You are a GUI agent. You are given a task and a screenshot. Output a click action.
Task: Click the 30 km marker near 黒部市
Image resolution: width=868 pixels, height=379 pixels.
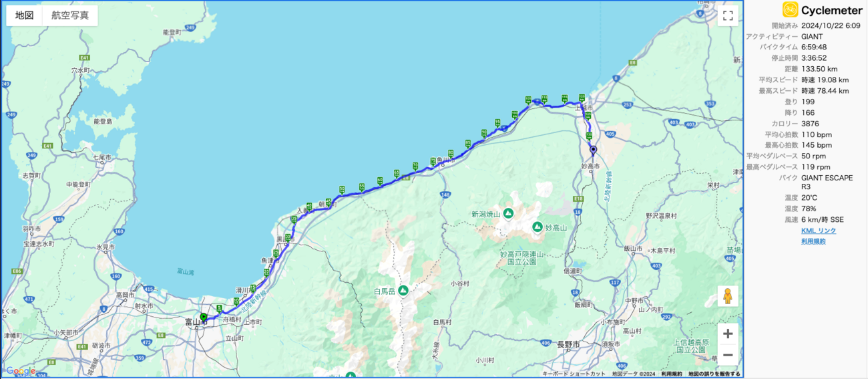[288, 237]
